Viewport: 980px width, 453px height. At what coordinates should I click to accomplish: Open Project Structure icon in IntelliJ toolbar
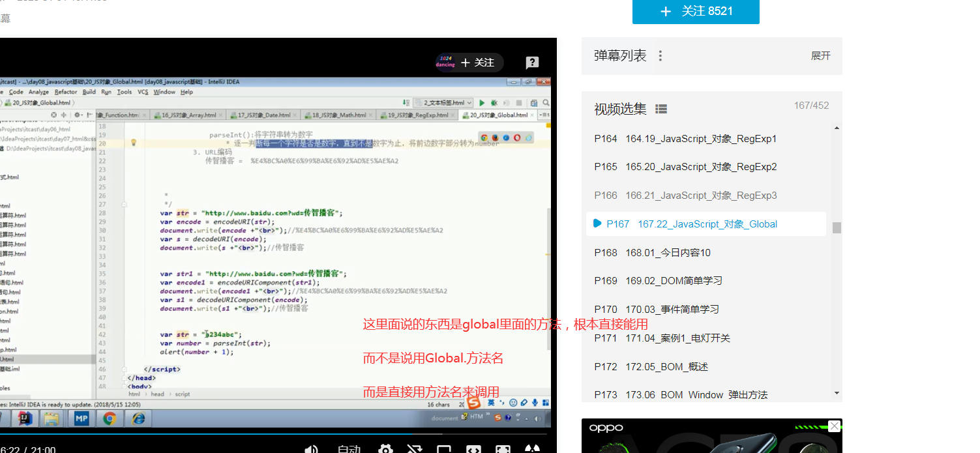[534, 103]
